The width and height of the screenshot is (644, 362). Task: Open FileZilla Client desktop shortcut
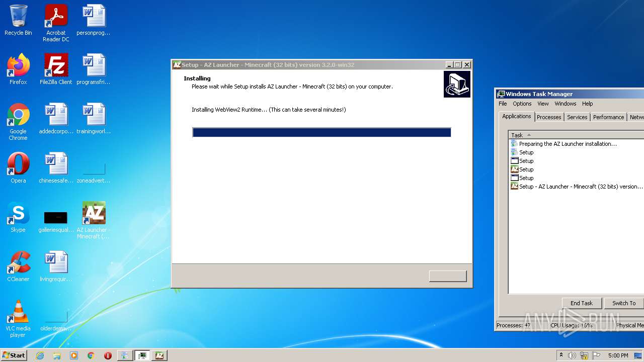tap(56, 69)
